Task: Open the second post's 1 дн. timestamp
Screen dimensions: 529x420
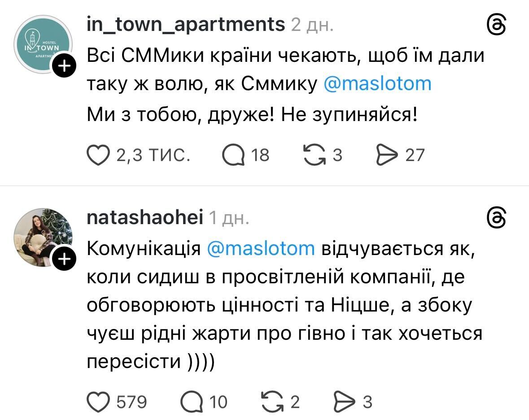Action: click(229, 218)
